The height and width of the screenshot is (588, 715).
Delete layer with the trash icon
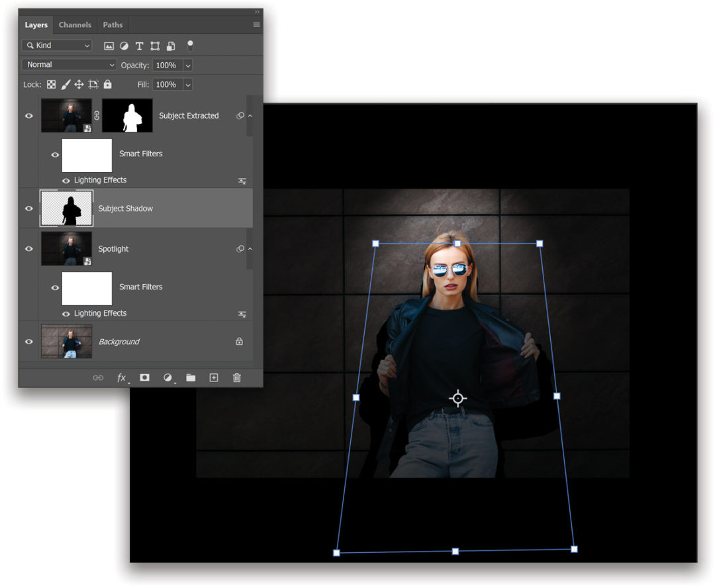[236, 377]
